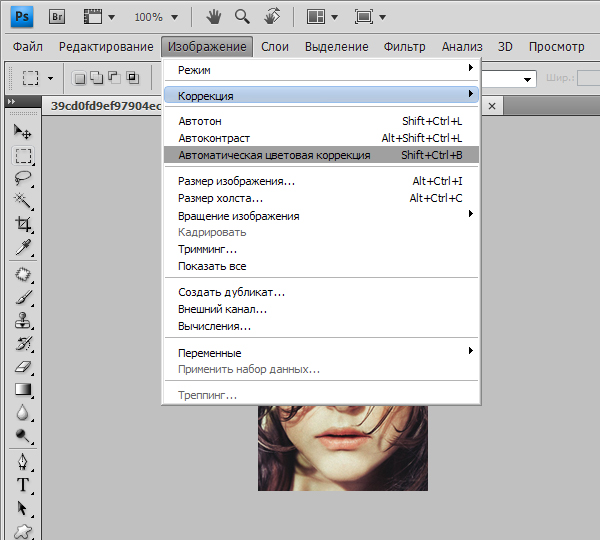This screenshot has height=540, width=600.
Task: Select the Eyedropper tool
Action: [23, 247]
